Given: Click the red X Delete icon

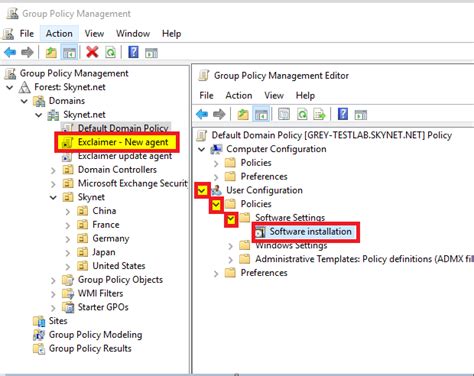Looking at the screenshot, I should [x=92, y=52].
